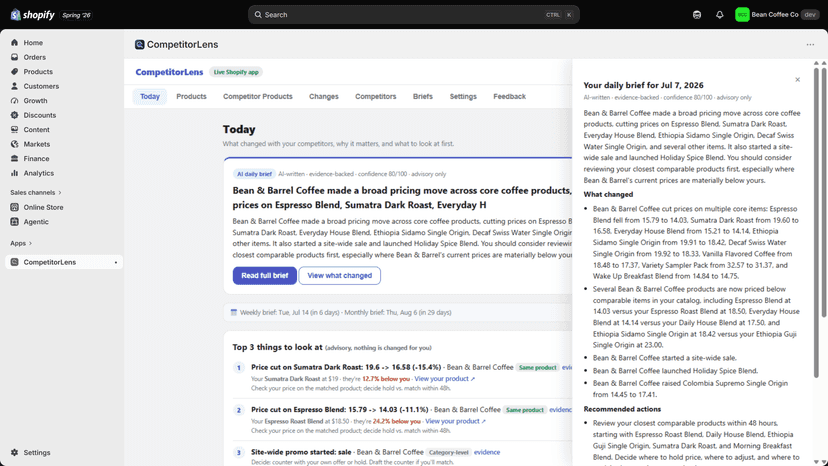828x466 pixels.
Task: Open evidence link for Espresso Blend price cut
Action: 560,409
